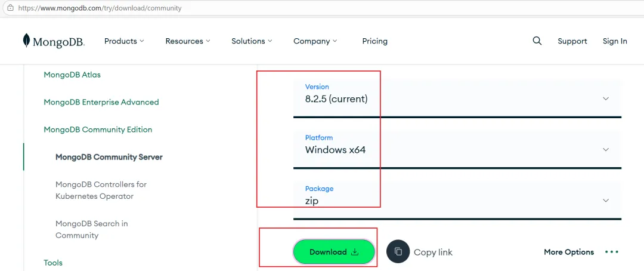
Task: Click the green Download button
Action: (x=334, y=252)
